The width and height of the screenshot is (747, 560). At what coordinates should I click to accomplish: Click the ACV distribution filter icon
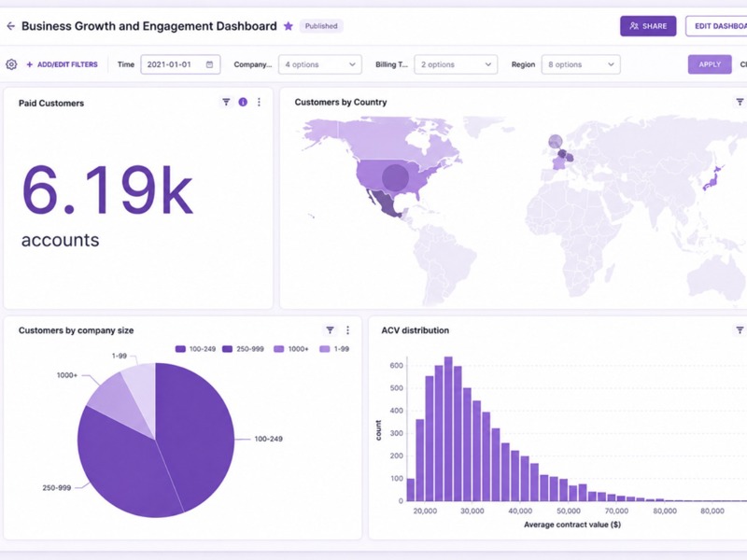[x=740, y=330]
